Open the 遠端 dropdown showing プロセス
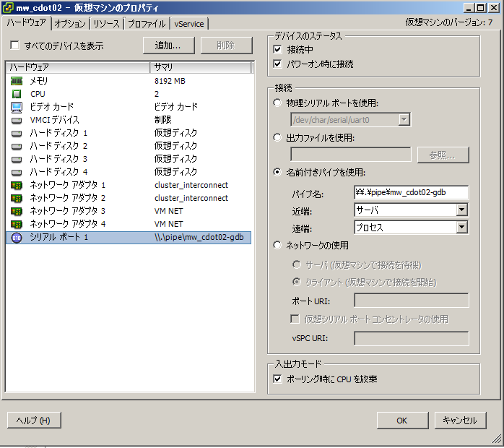The width and height of the screenshot is (504, 448). tap(411, 228)
